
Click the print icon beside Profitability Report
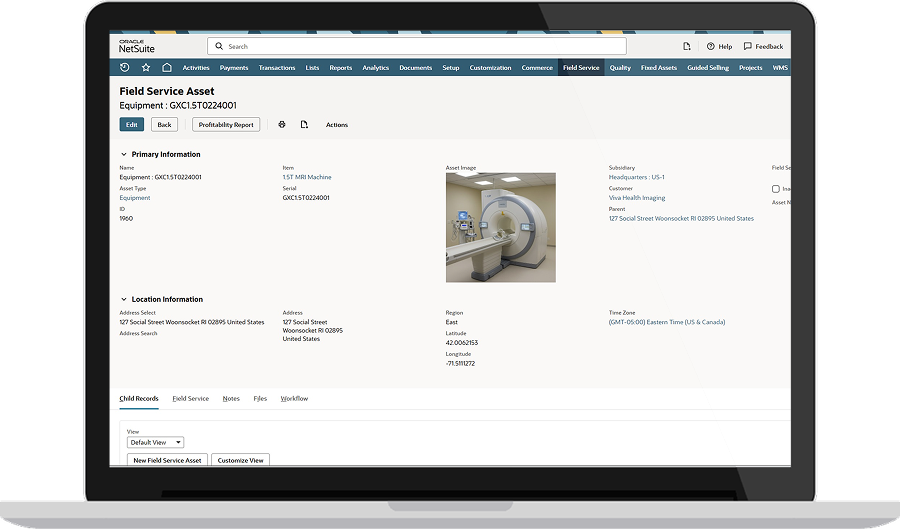282,125
